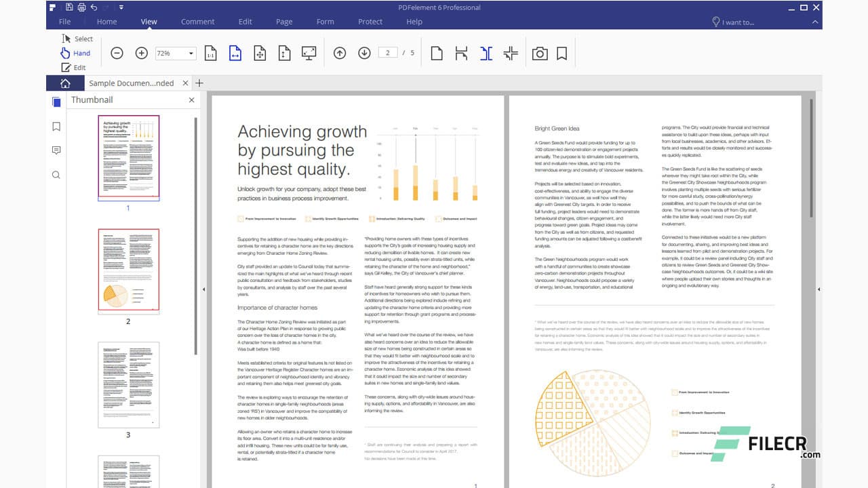Select the Hand tool
868x488 pixels.
coord(77,53)
